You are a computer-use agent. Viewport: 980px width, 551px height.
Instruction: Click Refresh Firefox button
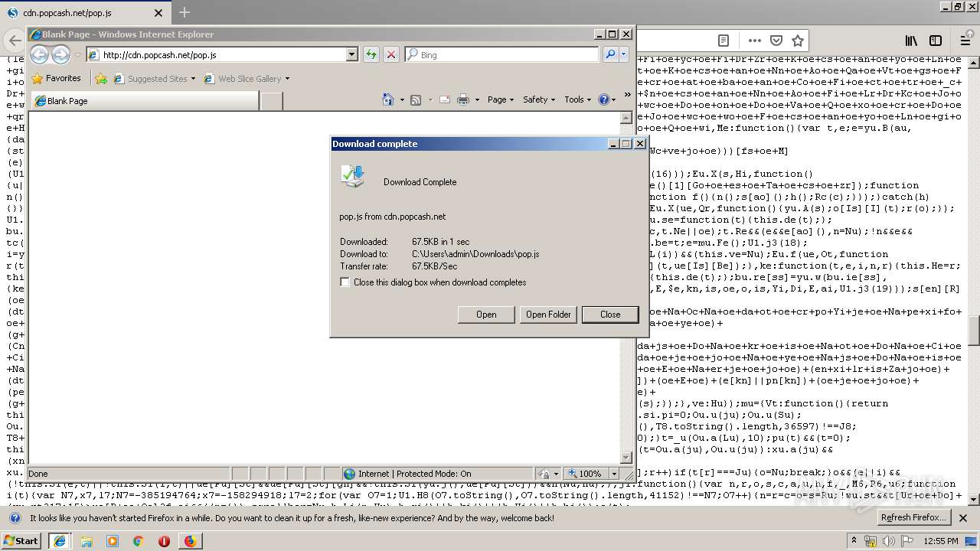(x=913, y=518)
